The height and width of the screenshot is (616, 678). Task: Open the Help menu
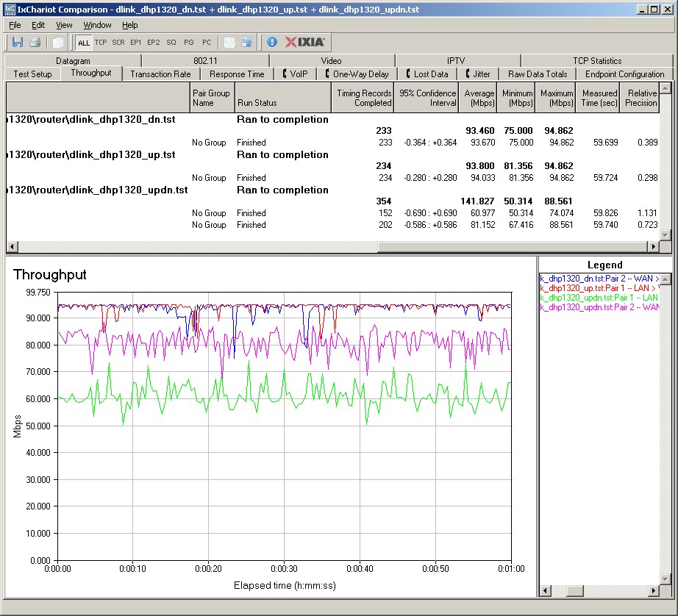pyautogui.click(x=129, y=25)
